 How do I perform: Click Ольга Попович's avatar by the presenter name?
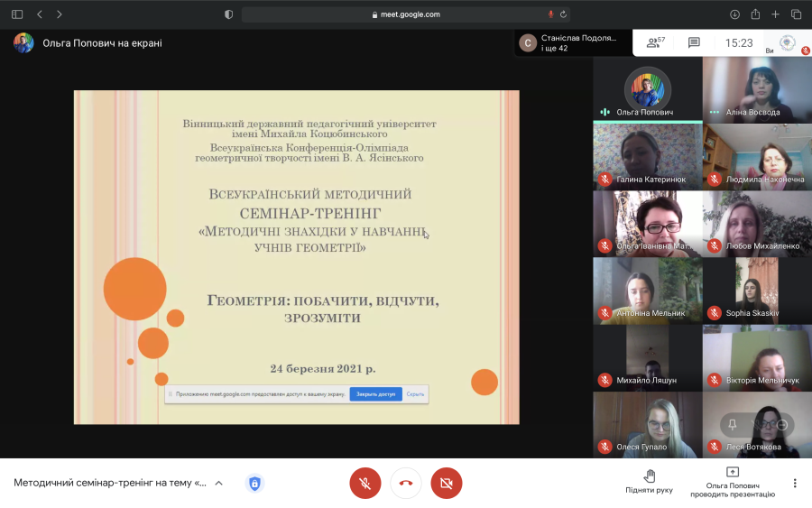point(23,42)
